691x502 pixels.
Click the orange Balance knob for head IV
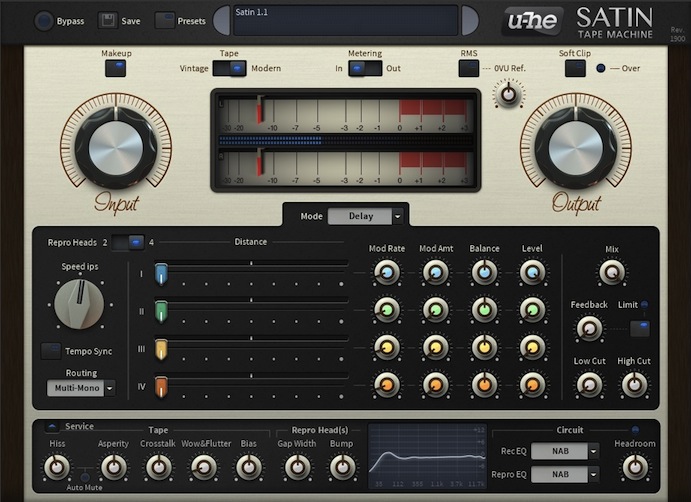(484, 385)
